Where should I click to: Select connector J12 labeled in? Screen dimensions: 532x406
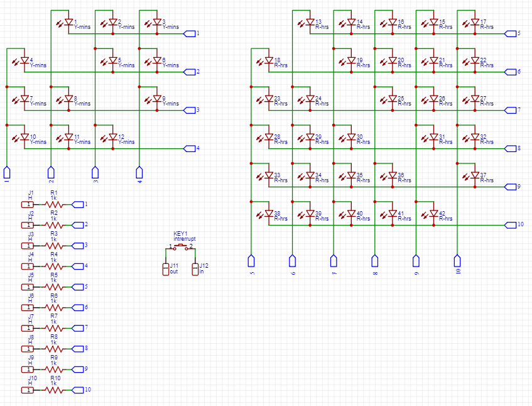point(195,270)
